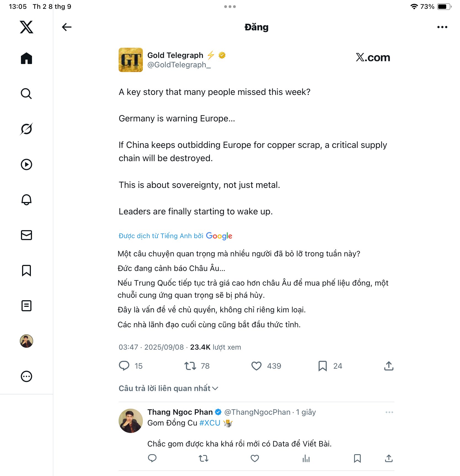Go back using the left arrow
The image size is (460, 476).
[67, 27]
